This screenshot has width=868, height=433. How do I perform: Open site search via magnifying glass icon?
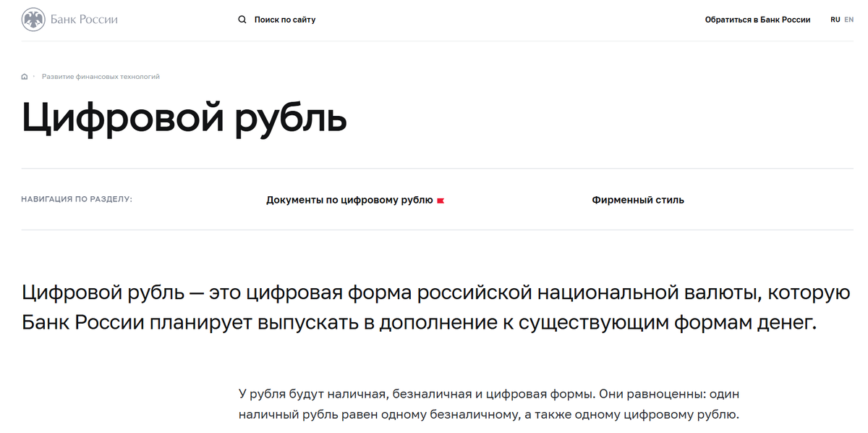click(x=242, y=19)
